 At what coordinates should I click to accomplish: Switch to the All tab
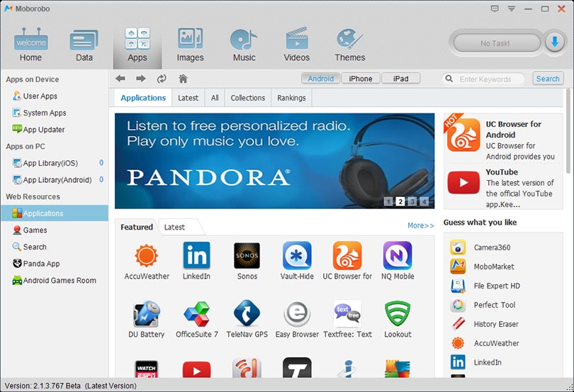[215, 98]
